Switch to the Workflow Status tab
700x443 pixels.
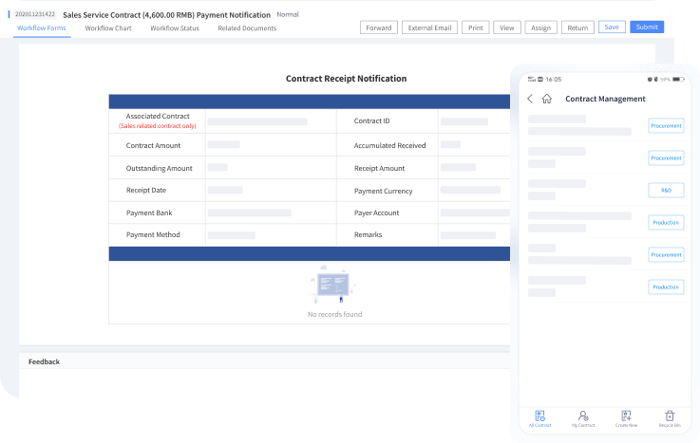pyautogui.click(x=174, y=28)
